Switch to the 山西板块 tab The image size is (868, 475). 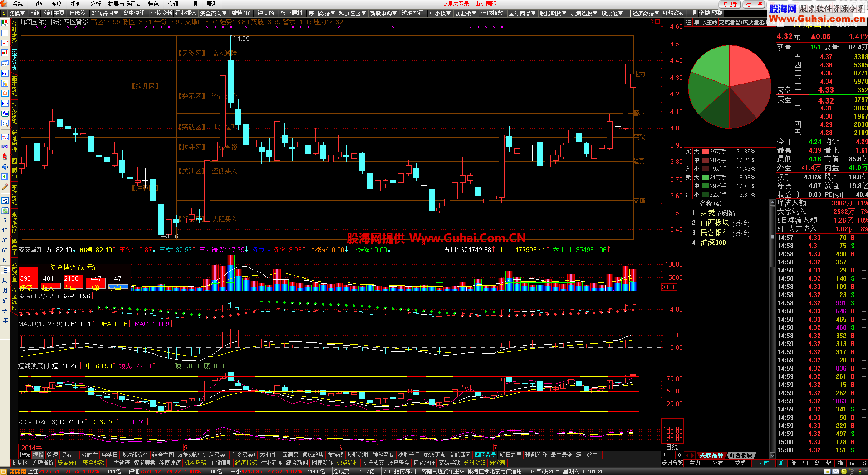[740, 455]
